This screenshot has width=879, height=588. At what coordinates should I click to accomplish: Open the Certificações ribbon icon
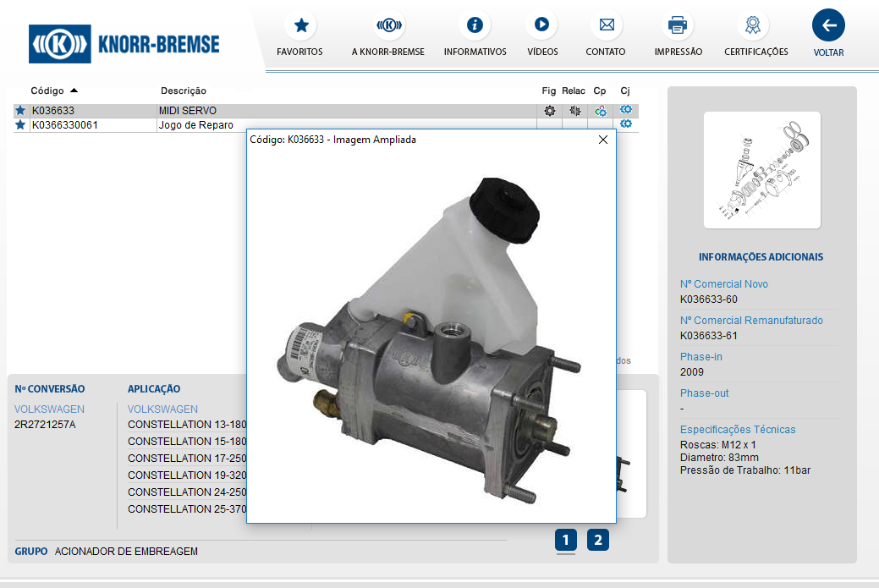point(752,26)
